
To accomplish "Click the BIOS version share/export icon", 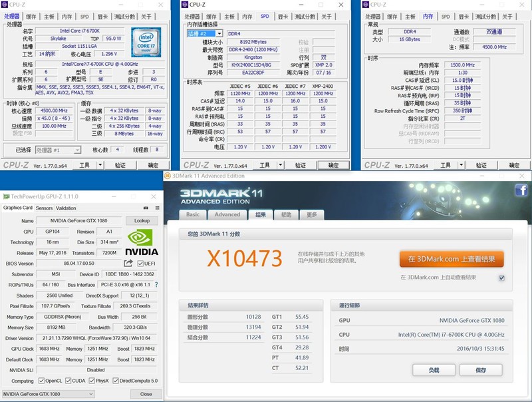I will click(128, 263).
